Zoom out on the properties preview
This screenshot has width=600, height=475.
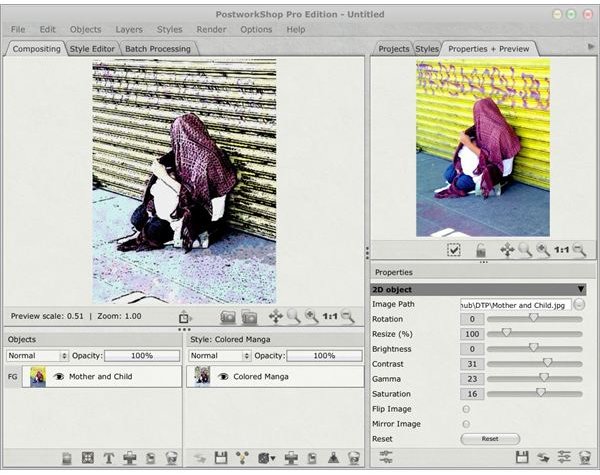click(x=579, y=250)
